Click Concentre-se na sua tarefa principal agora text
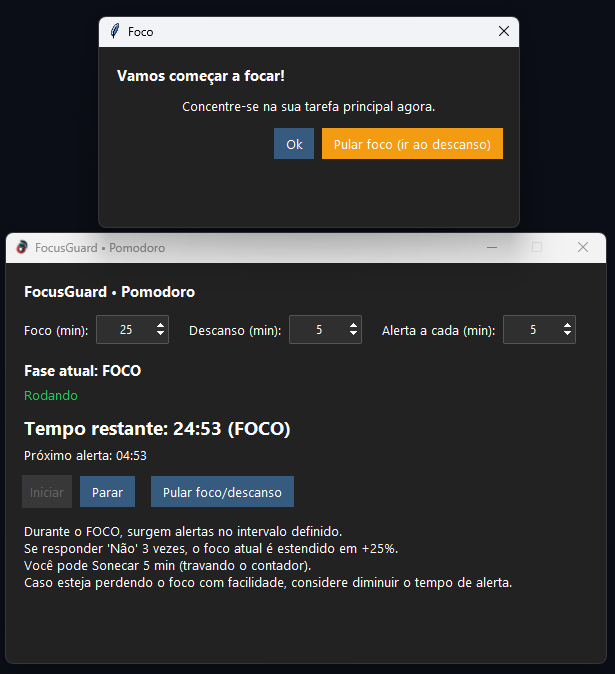This screenshot has width=615, height=674. 309,107
